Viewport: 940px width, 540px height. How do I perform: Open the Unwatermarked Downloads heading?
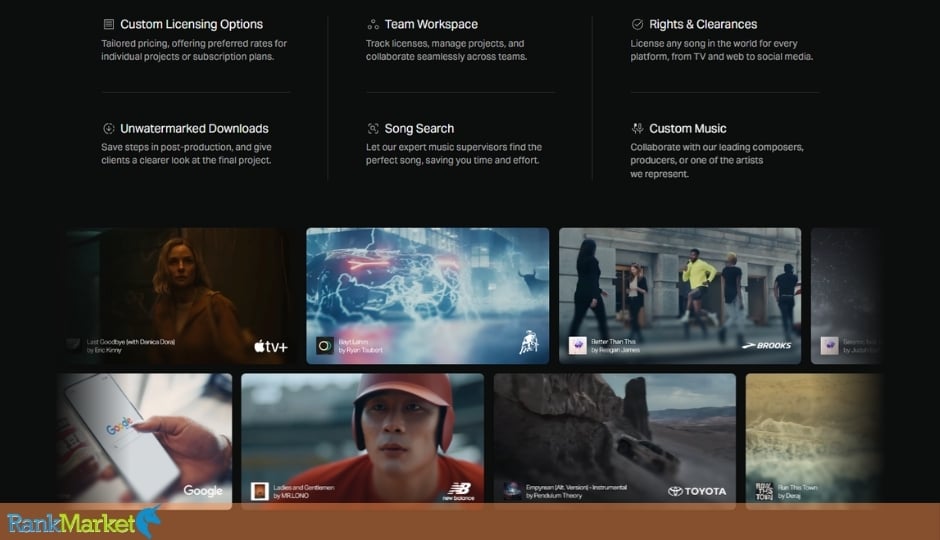194,128
